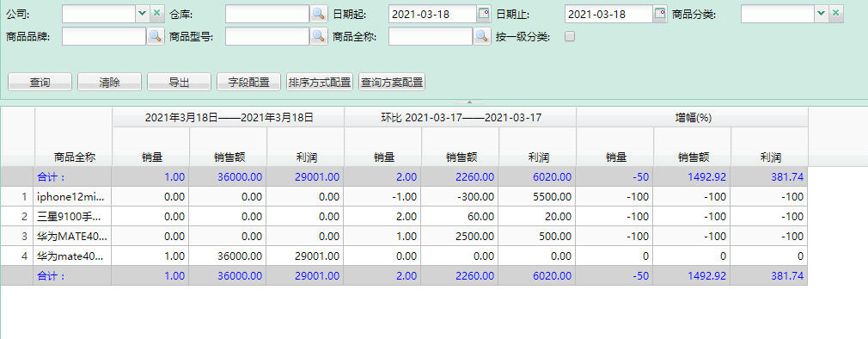The image size is (868, 339).
Task: Collapse the filter panel using splitter arrow
Action: pos(469,102)
